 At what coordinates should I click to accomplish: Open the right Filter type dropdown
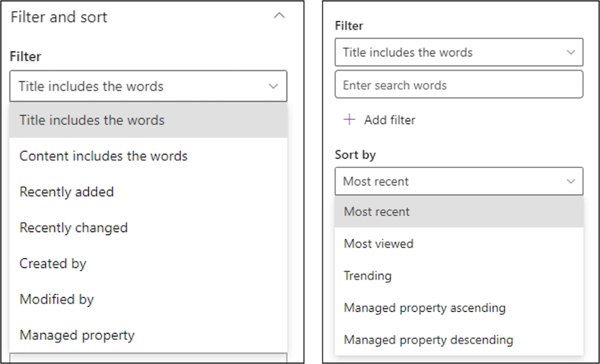pyautogui.click(x=459, y=52)
